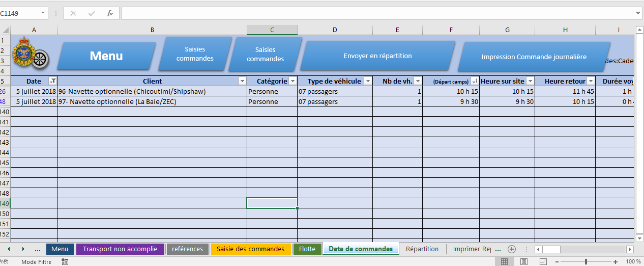The image size is (644, 266).
Task: Switch to Normal view in status bar
Action: (x=504, y=261)
